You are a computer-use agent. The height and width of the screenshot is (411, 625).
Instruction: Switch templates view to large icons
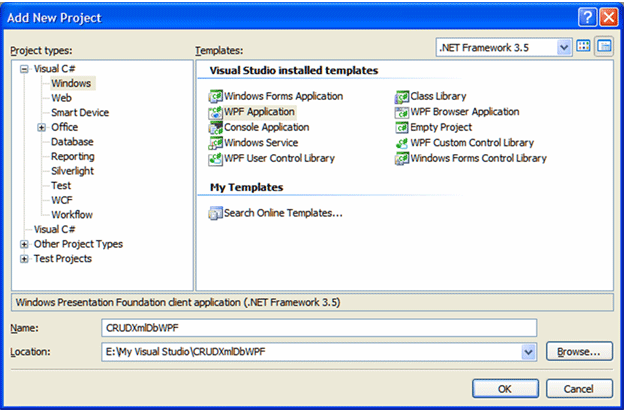point(583,47)
